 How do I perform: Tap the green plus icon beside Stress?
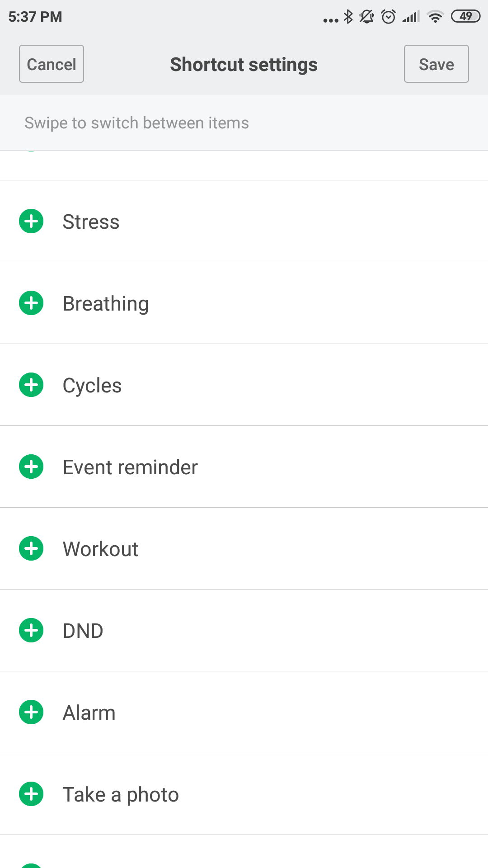click(31, 221)
